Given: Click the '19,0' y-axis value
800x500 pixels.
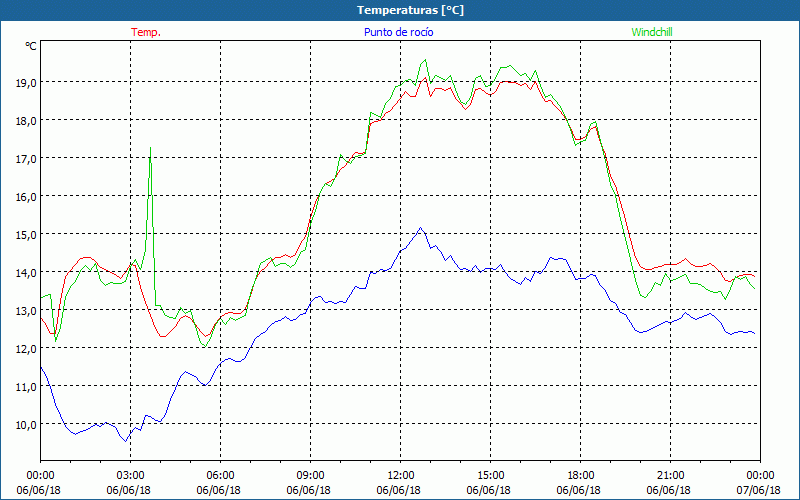Looking at the screenshot, I should click(x=27, y=82).
